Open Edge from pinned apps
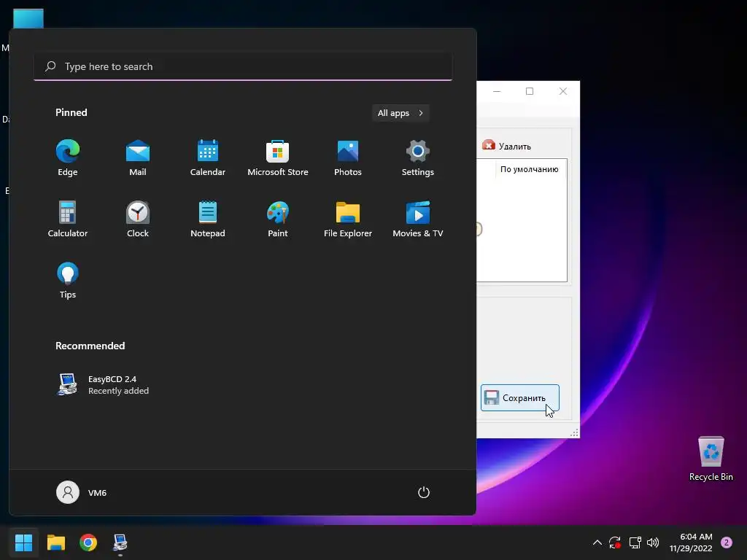The image size is (747, 560). [x=68, y=157]
